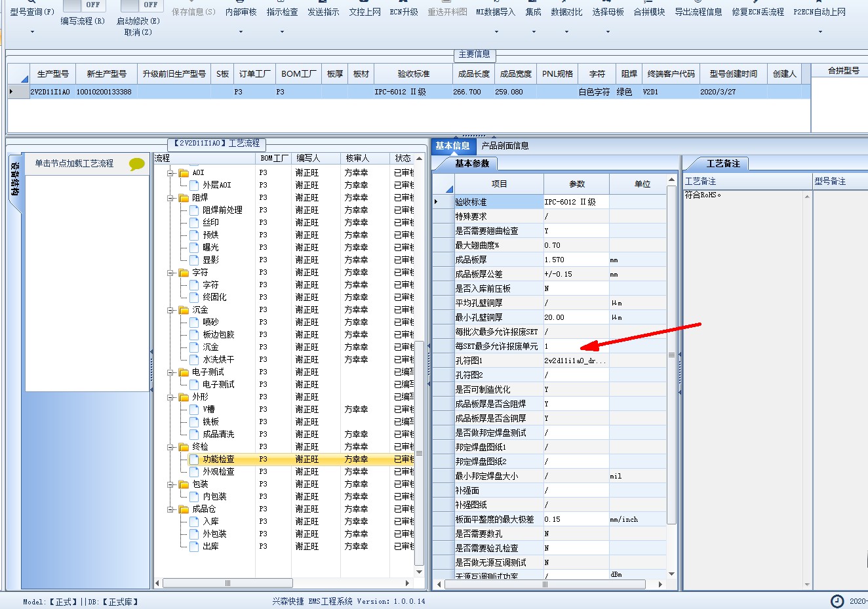Click the 阻焊 folder icon

click(x=184, y=197)
